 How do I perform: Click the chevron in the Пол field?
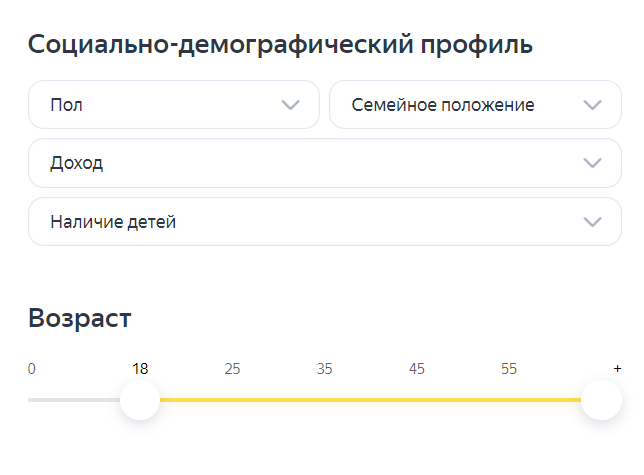click(x=290, y=105)
